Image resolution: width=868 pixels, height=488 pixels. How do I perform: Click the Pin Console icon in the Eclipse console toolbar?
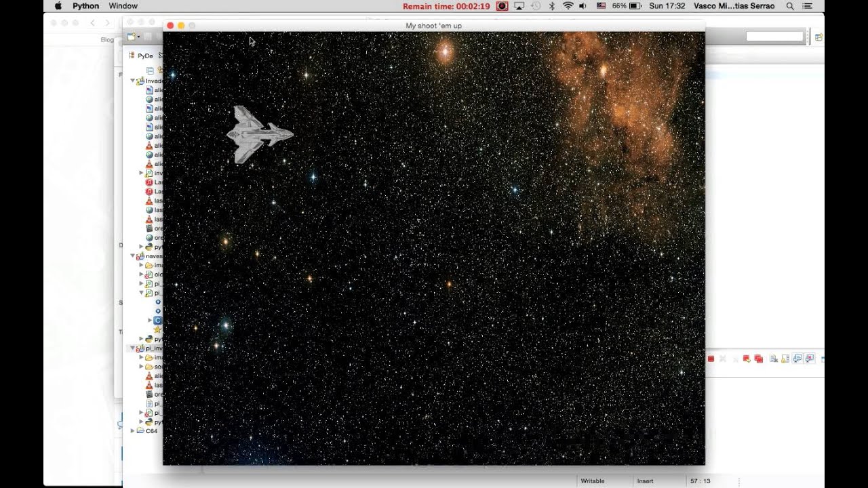tap(797, 359)
